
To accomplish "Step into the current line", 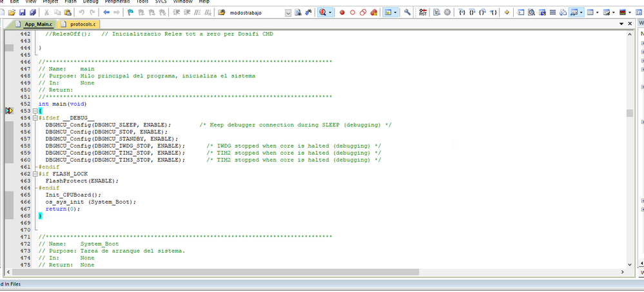I will 462,12.
